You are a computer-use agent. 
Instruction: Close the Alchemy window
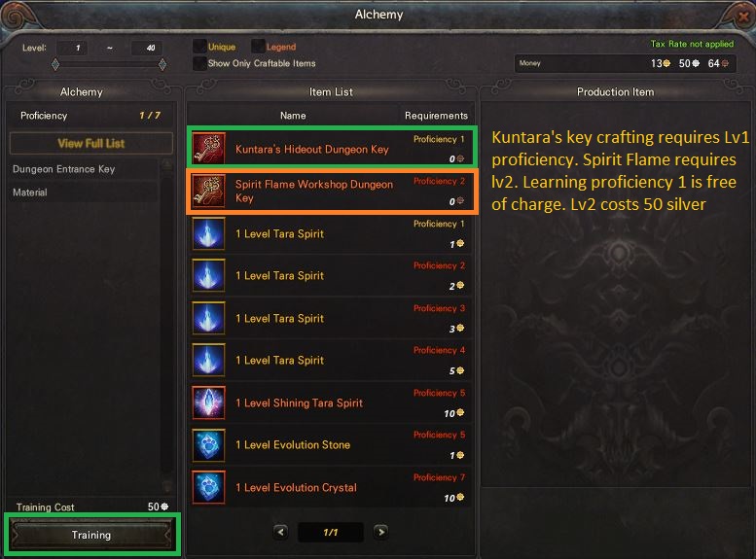[743, 17]
